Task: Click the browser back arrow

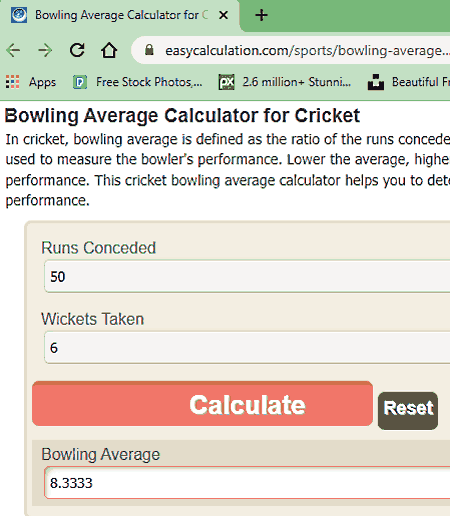Action: 13,51
